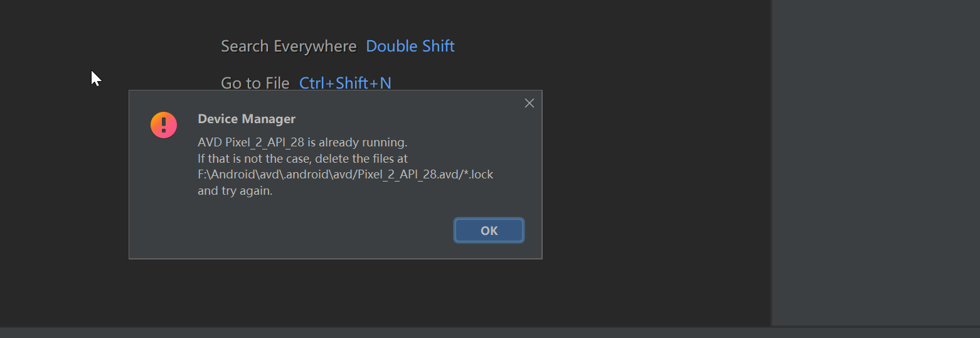Click the OK button in the dialog

(489, 231)
